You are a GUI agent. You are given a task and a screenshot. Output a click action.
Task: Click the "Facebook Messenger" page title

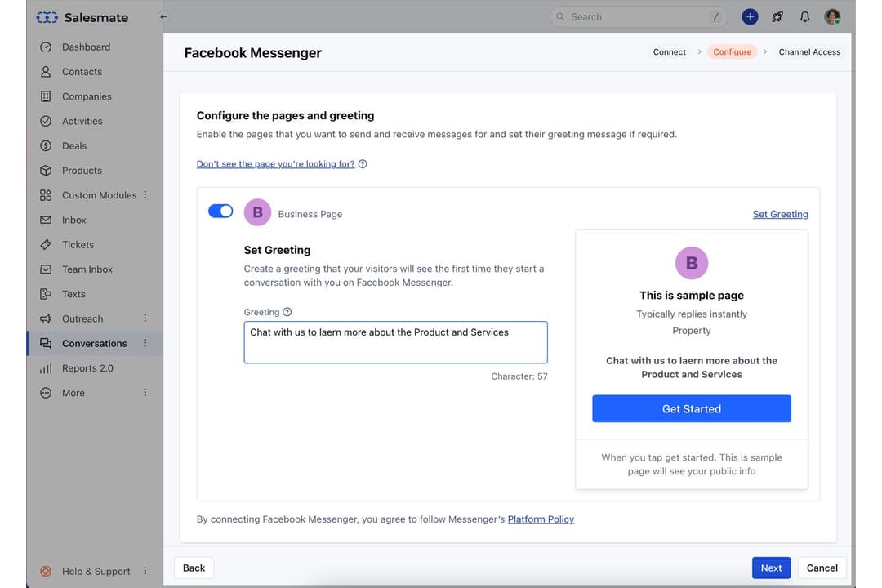click(252, 53)
